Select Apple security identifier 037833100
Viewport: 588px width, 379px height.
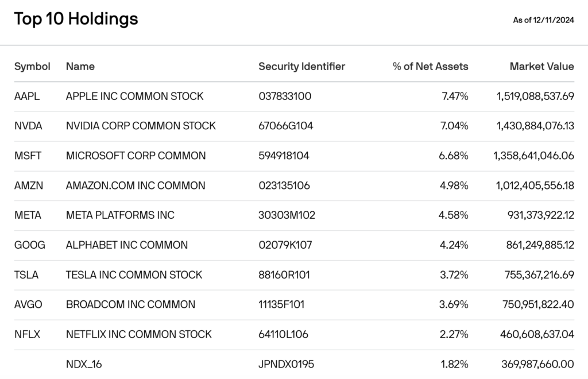pos(285,96)
